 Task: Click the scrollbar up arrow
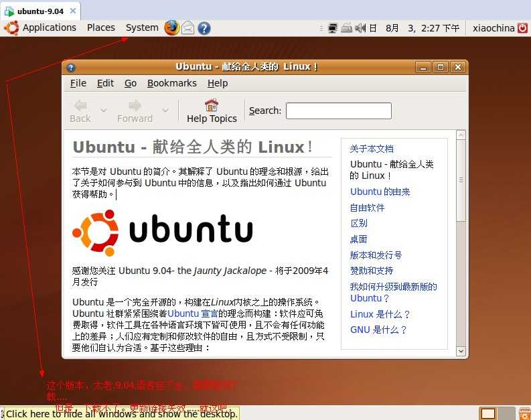coord(461,135)
